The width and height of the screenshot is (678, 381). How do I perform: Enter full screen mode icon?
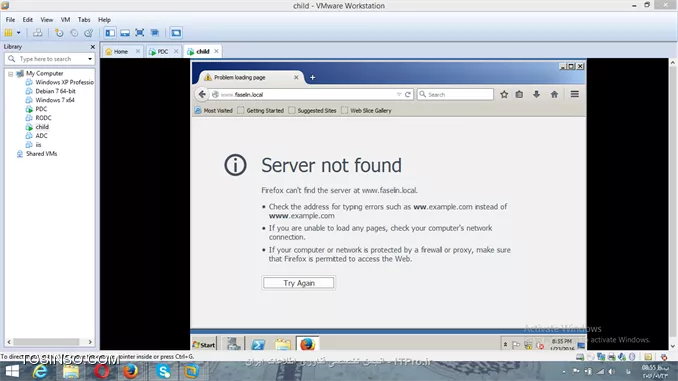[140, 32]
